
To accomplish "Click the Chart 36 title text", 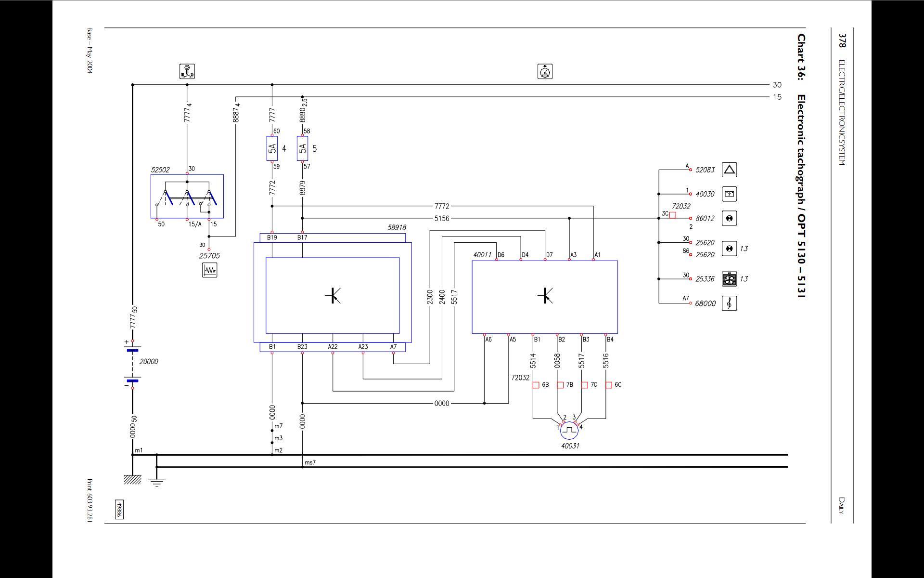I will [801, 166].
